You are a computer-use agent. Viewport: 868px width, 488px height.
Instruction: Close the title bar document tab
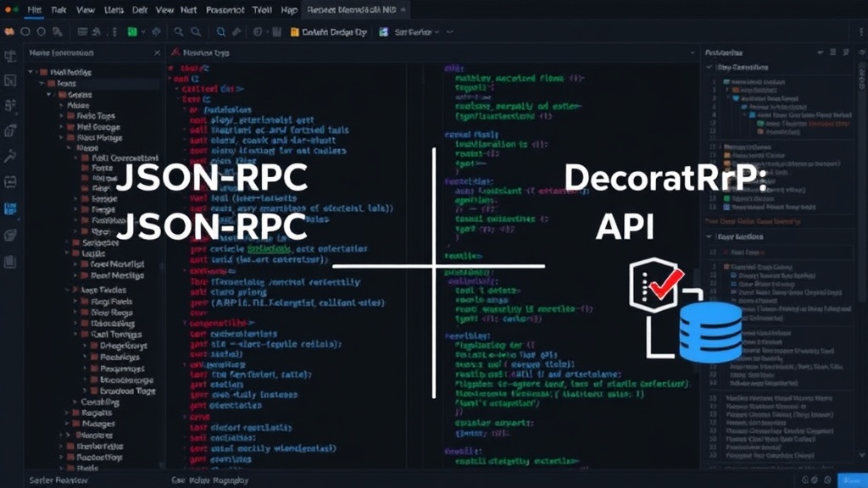coord(403,9)
